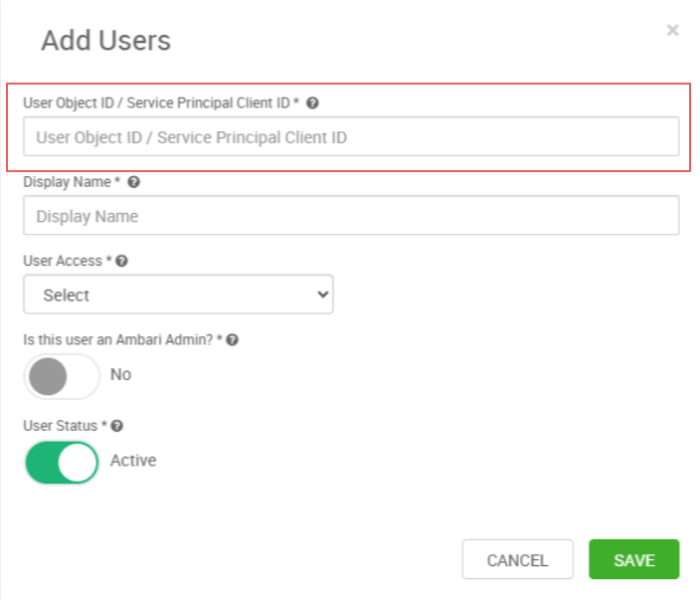Click help icon for Ambari Admin question
The image size is (700, 600).
tap(232, 339)
